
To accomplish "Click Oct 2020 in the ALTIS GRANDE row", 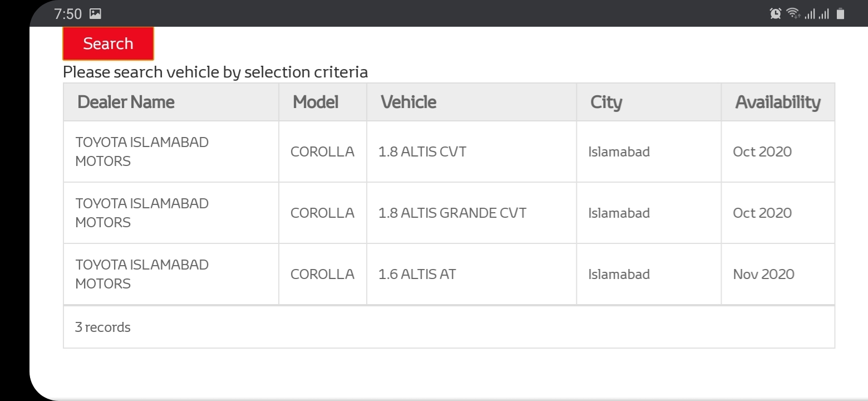I will pyautogui.click(x=762, y=213).
